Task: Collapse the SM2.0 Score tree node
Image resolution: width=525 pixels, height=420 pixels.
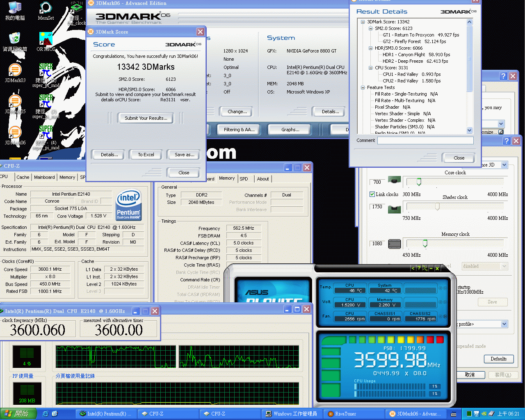Action: tap(371, 28)
